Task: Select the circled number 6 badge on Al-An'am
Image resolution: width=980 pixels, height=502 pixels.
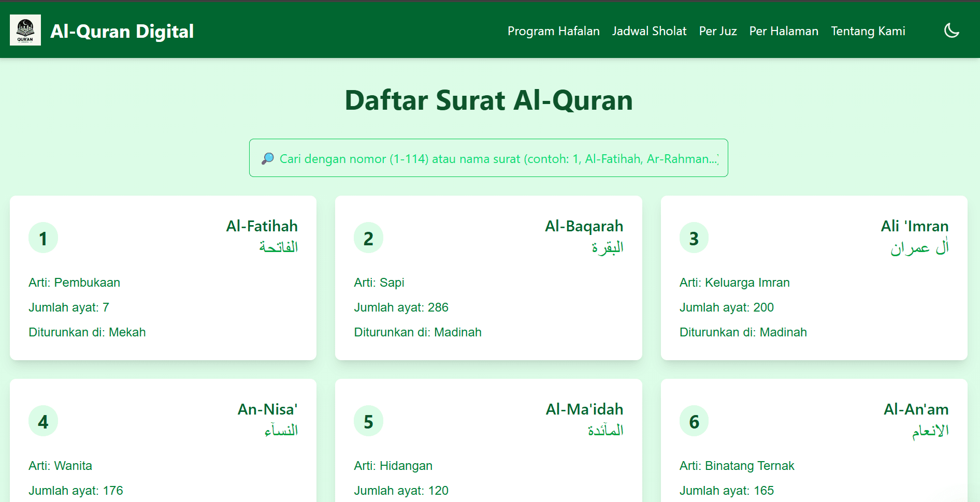Action: [x=694, y=421]
